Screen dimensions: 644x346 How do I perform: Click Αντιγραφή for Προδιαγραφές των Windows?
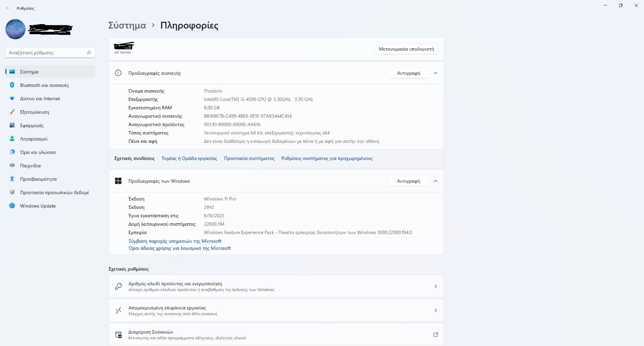click(x=409, y=181)
